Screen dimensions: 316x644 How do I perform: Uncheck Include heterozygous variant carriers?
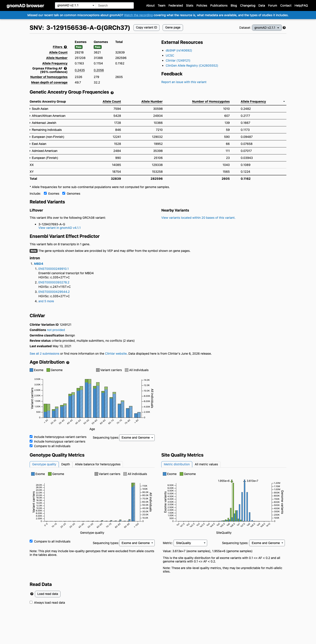(31, 436)
